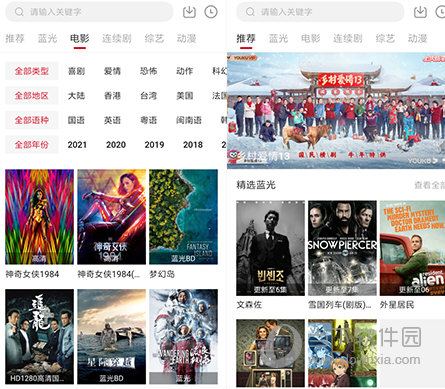Select 全部年份 filter chip
This screenshot has width=445, height=389.
[x=32, y=145]
